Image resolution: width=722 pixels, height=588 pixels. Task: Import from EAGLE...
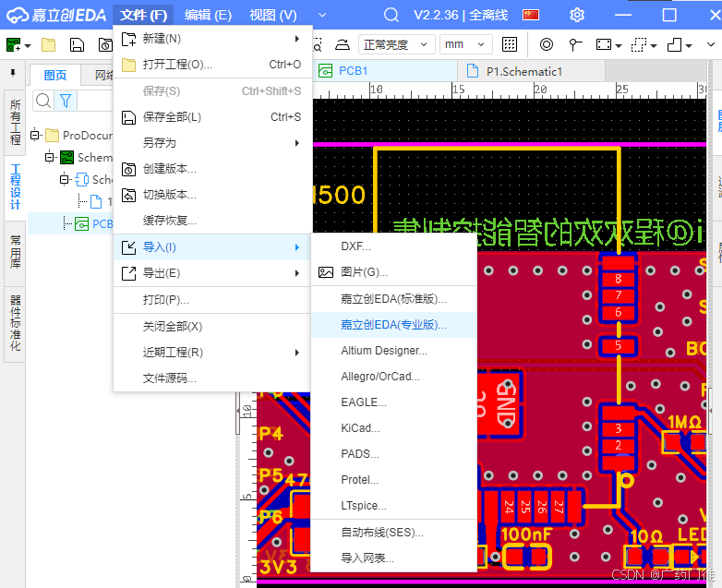(393, 402)
